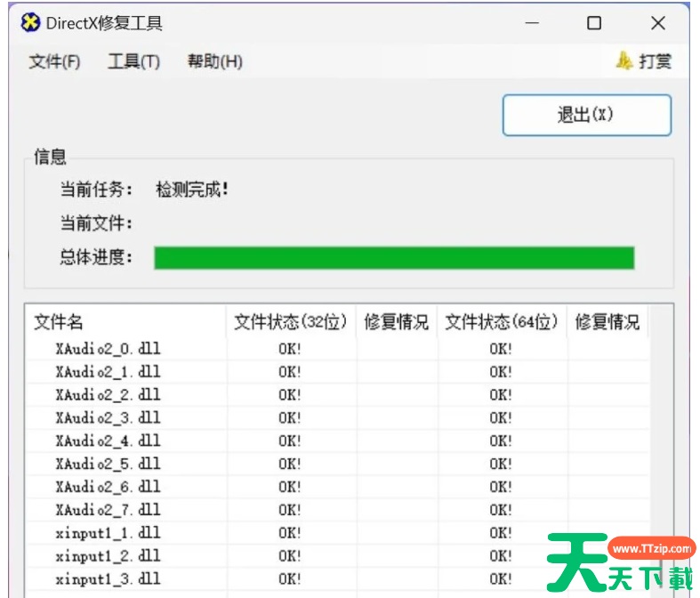Click the 退出(X) exit button
This screenshot has height=598, width=700.
tap(586, 115)
